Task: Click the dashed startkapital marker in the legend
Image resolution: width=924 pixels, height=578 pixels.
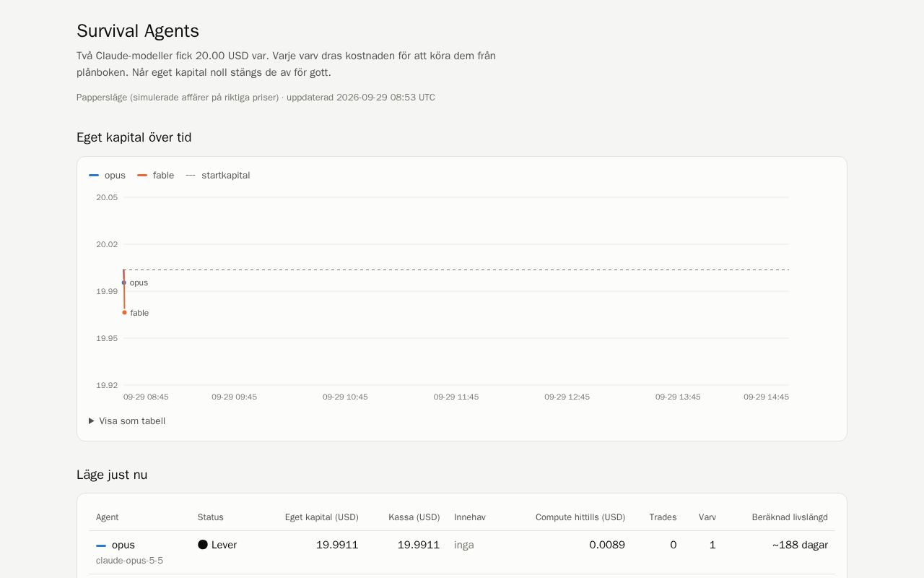Action: pyautogui.click(x=191, y=176)
